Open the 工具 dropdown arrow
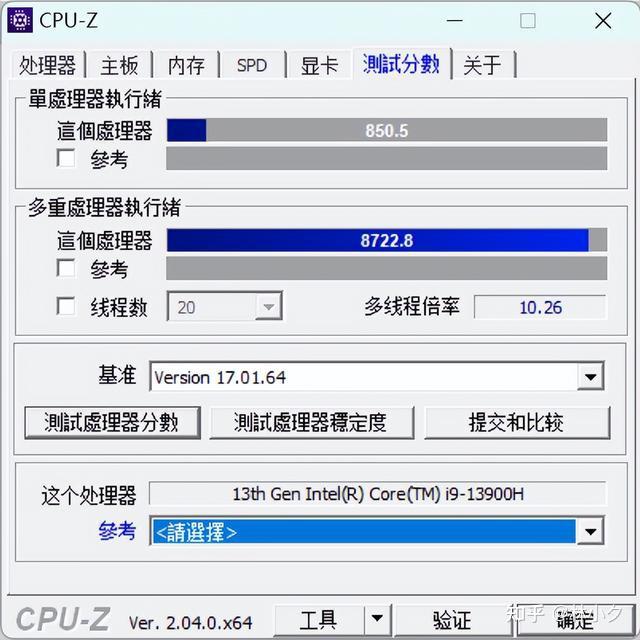 [x=377, y=618]
